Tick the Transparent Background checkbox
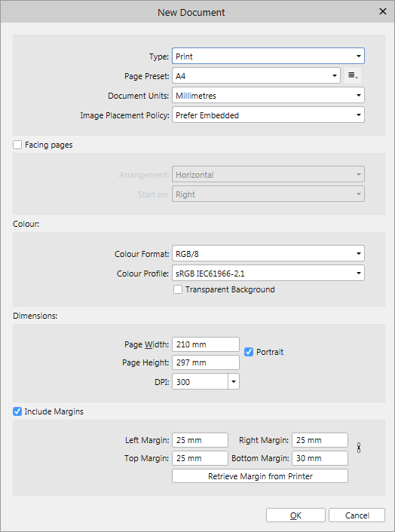This screenshot has height=532, width=395. (178, 289)
